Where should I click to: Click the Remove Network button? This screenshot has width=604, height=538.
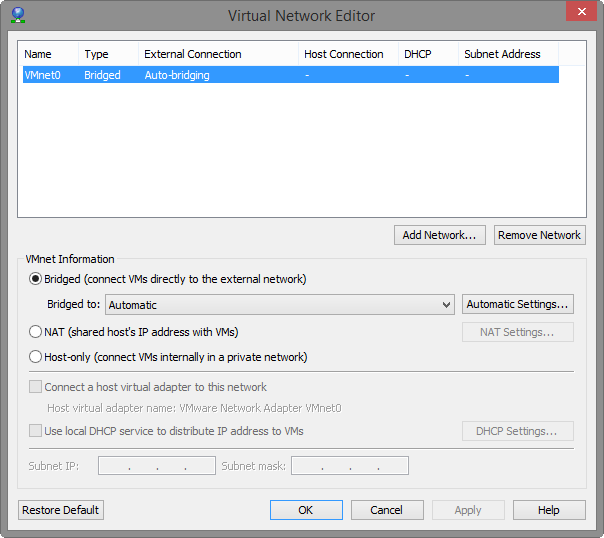click(x=540, y=235)
